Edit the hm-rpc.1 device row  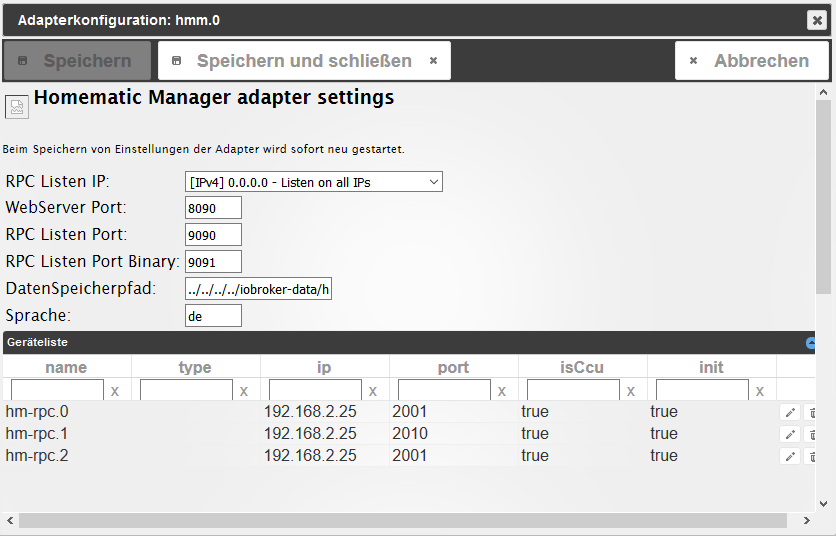pos(790,434)
